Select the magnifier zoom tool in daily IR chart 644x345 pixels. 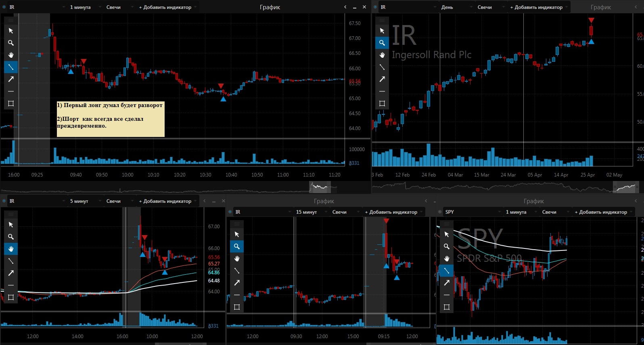click(382, 43)
